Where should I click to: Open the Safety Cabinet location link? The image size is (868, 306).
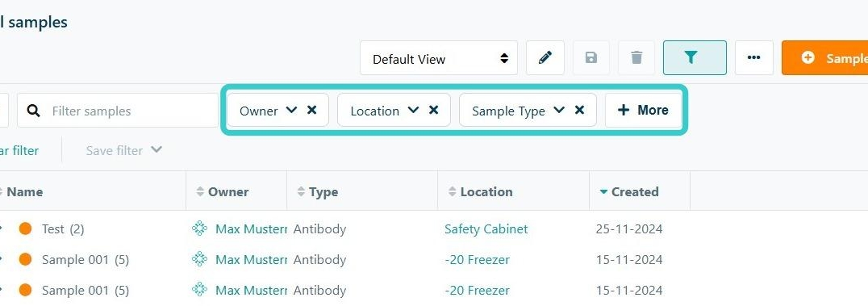pyautogui.click(x=486, y=229)
